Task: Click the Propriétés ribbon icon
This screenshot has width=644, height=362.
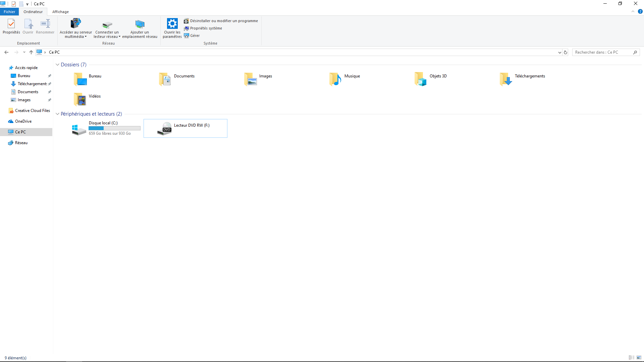Action: (11, 24)
